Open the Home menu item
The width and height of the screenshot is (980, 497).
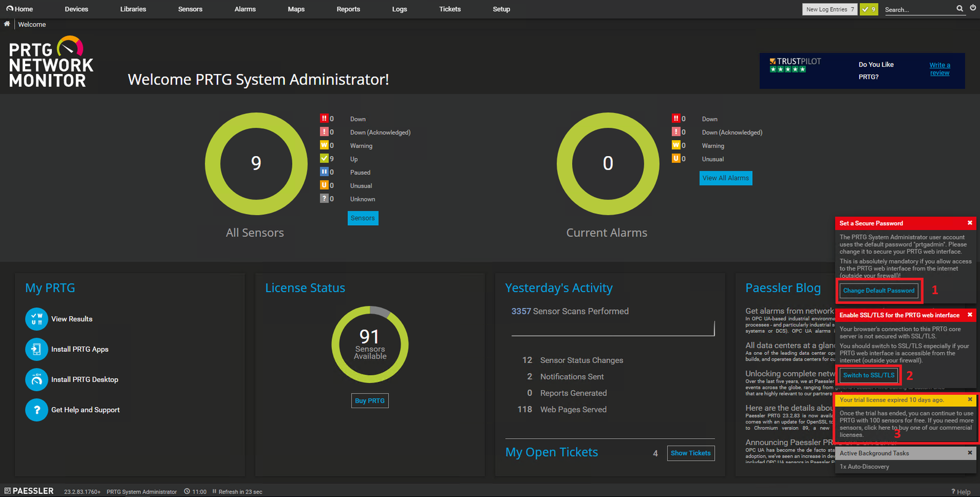(x=20, y=9)
